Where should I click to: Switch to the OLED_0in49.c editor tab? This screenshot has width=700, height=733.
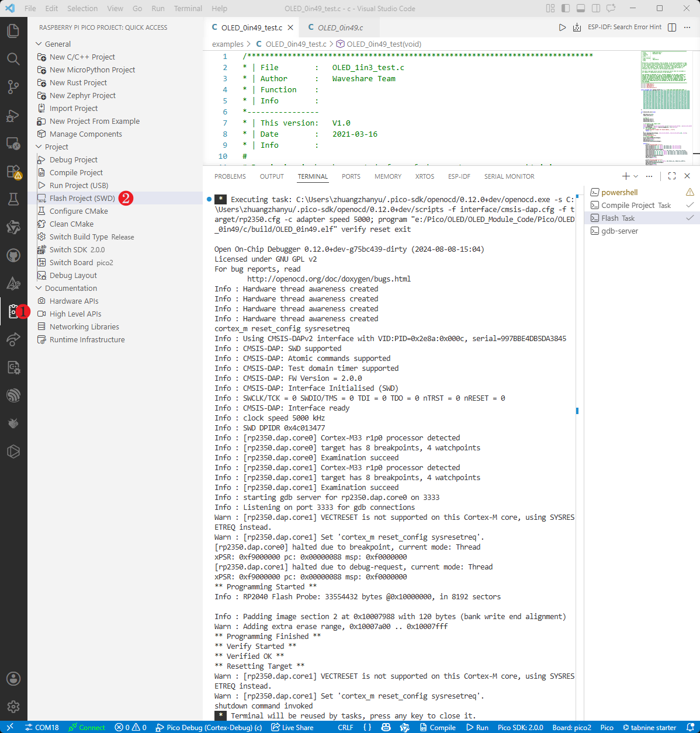coord(340,27)
